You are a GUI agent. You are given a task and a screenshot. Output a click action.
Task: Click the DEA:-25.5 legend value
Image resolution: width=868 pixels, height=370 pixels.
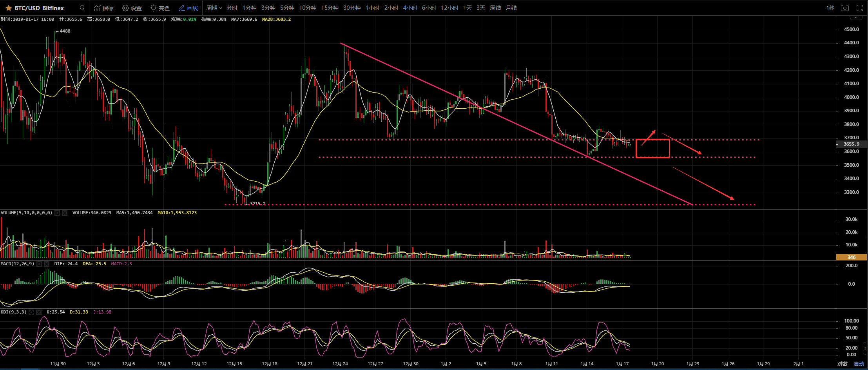[94, 264]
